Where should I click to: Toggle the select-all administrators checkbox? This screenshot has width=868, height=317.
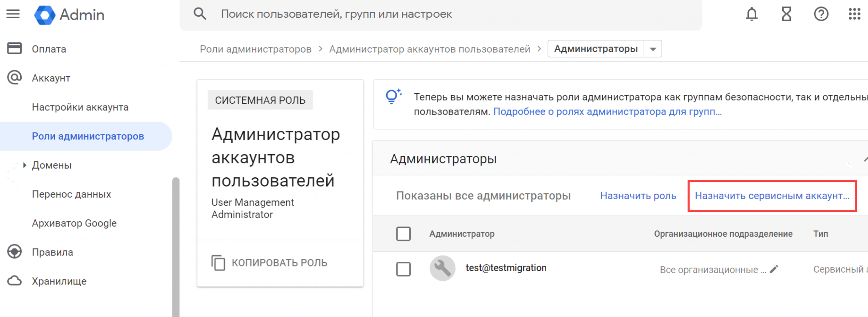tap(403, 234)
